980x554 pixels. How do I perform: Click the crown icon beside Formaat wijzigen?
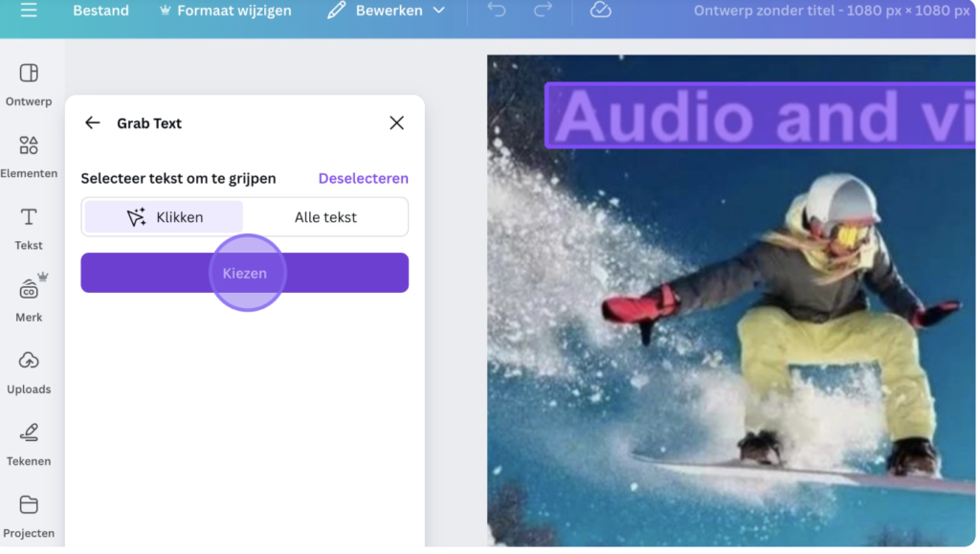(165, 11)
